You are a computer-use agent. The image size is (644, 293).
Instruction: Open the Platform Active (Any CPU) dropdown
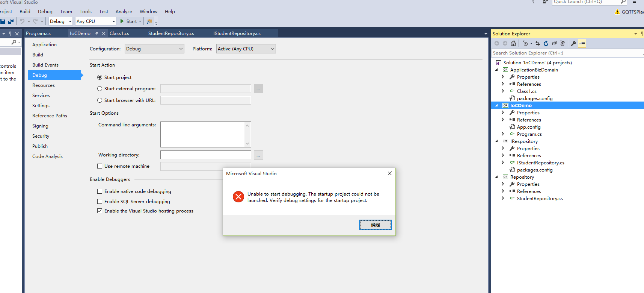pyautogui.click(x=246, y=49)
